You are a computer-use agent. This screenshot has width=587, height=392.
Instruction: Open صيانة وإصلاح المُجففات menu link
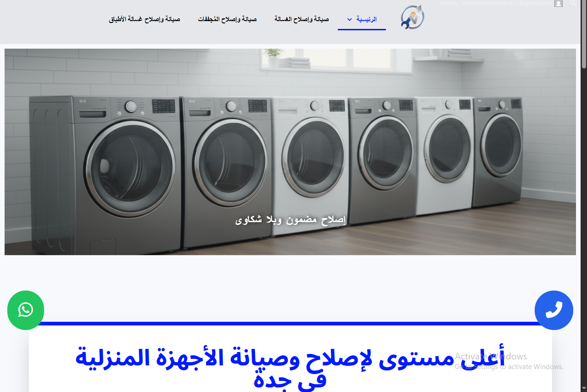pos(227,19)
